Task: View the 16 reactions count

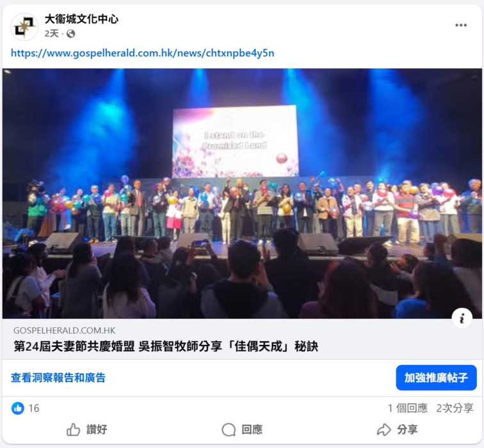Action: (x=34, y=408)
